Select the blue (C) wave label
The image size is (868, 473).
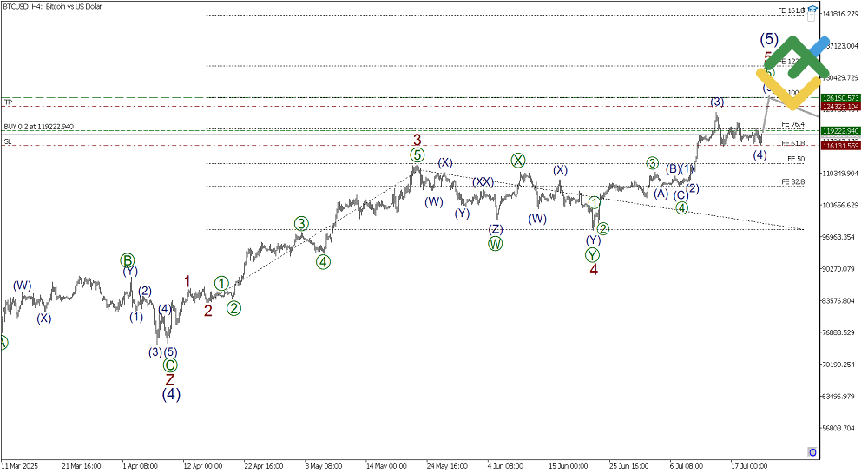[681, 194]
